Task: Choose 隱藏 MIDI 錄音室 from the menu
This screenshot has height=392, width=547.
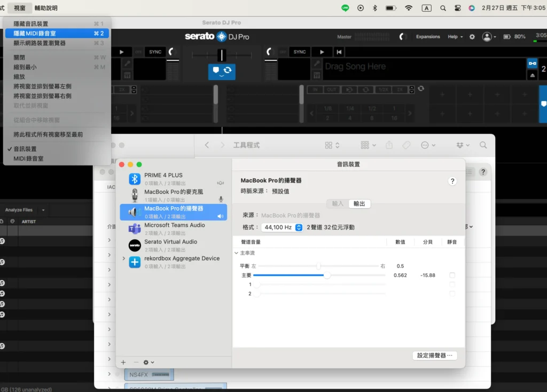Action: click(x=35, y=33)
